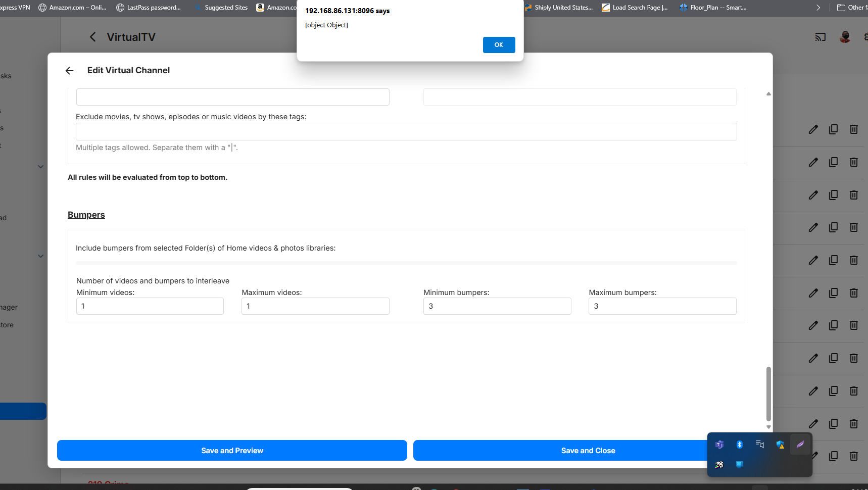Show more bookmarks with chevron arrow

tap(818, 8)
